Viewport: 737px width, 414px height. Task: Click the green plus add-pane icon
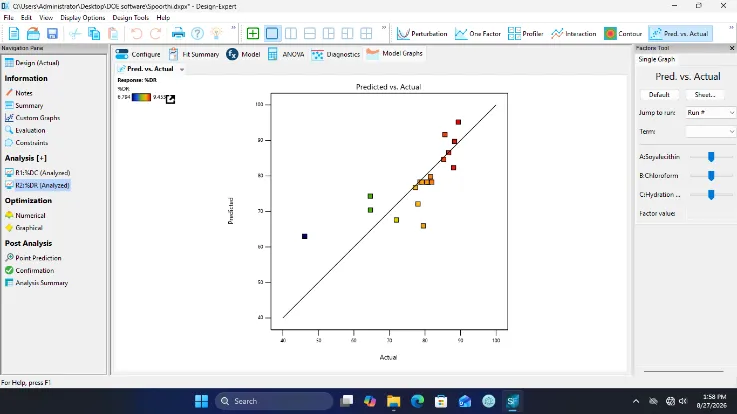(253, 33)
